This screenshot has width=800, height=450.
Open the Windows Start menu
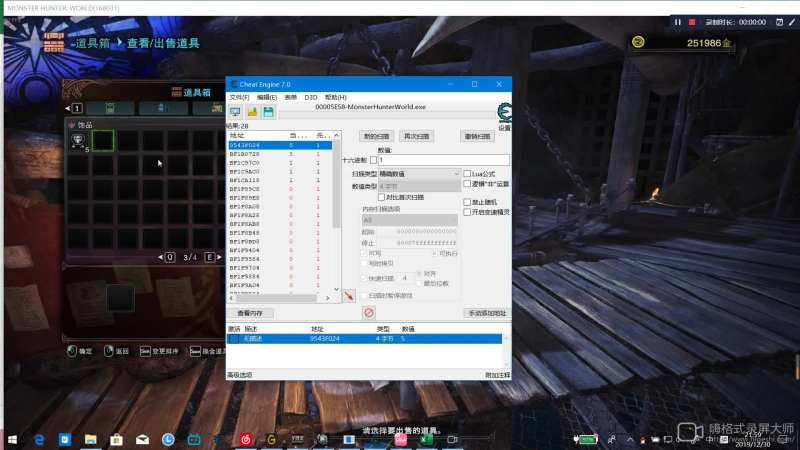(x=12, y=439)
